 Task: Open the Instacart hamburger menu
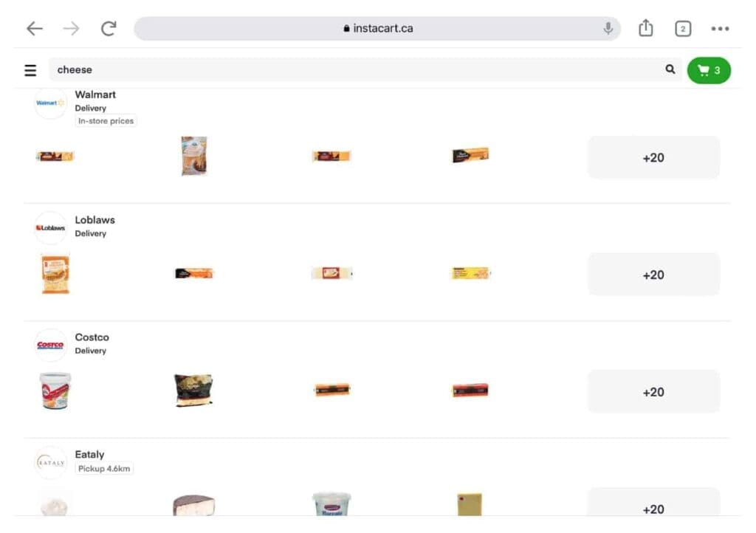pyautogui.click(x=30, y=70)
